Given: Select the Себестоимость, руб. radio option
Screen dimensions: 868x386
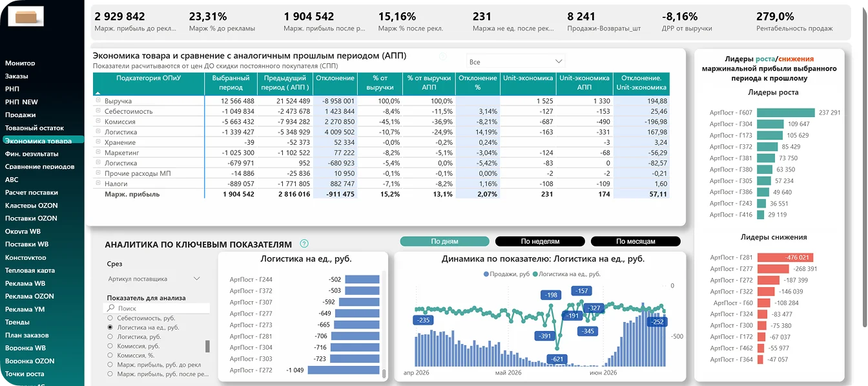Looking at the screenshot, I should (110, 318).
